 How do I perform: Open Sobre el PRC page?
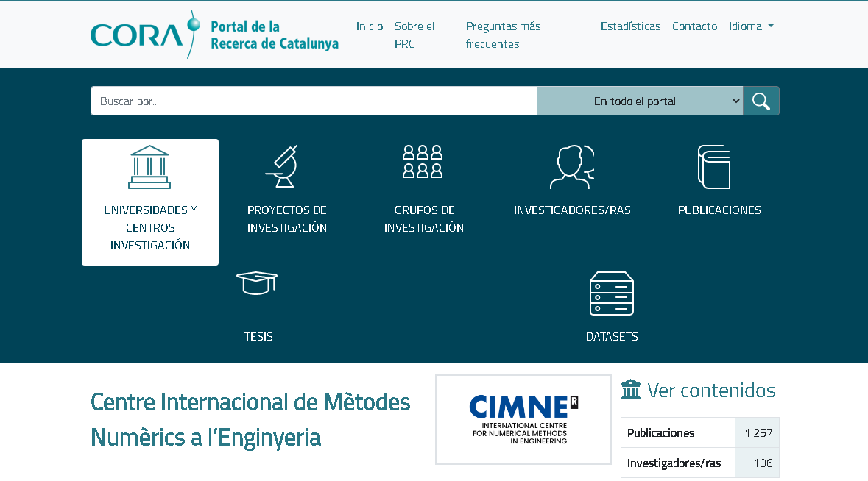[x=414, y=35]
